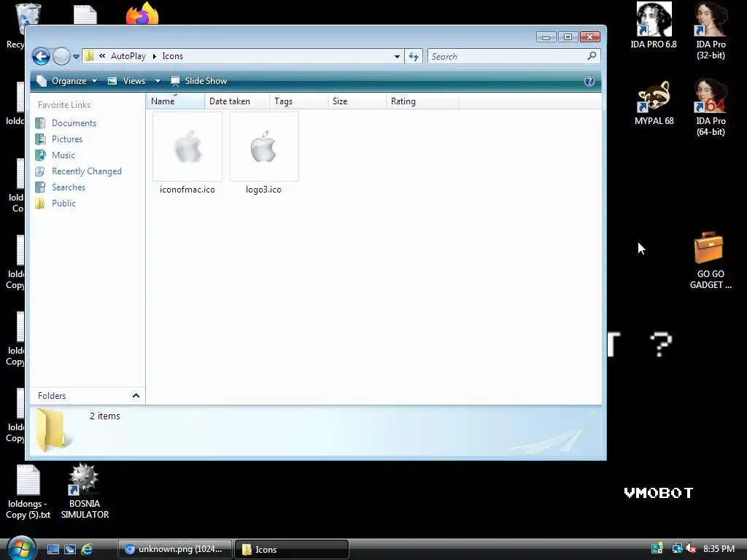This screenshot has width=747, height=560.
Task: Select the loldongs - Copy (5).txt file
Action: pos(28,491)
